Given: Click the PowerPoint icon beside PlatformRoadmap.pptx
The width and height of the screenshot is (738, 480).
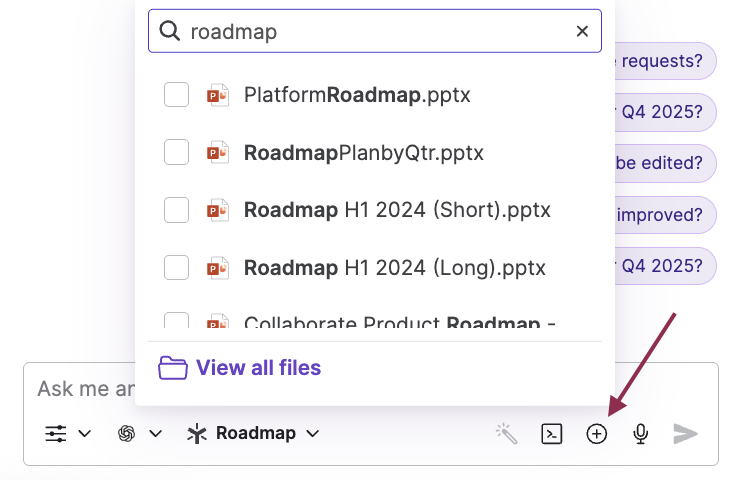Looking at the screenshot, I should coord(218,96).
